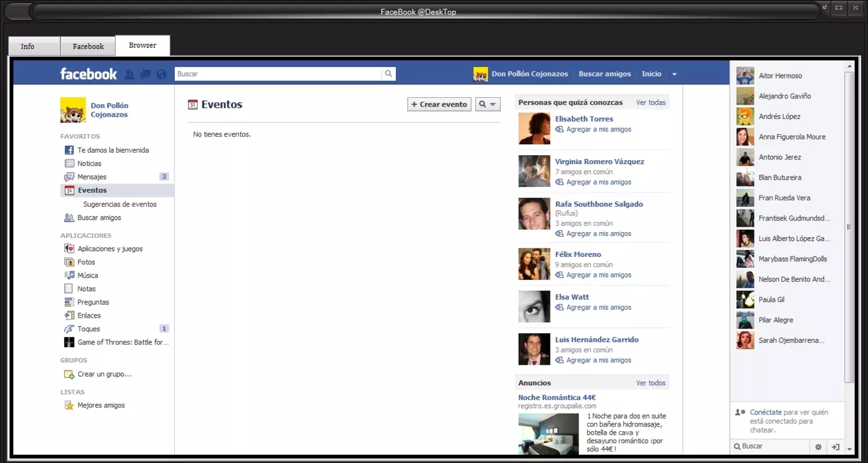Click Ver todas in Personas que quizá conozcas

[651, 102]
